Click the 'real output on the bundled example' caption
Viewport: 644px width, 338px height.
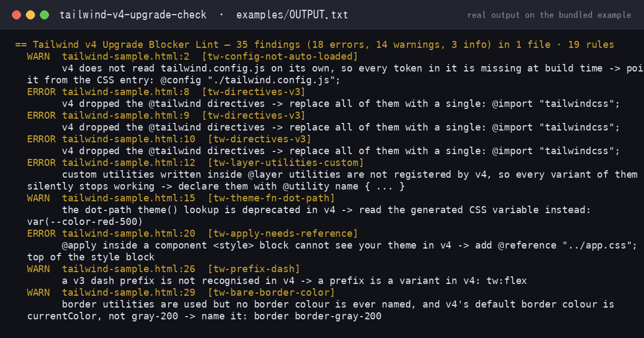click(x=549, y=15)
